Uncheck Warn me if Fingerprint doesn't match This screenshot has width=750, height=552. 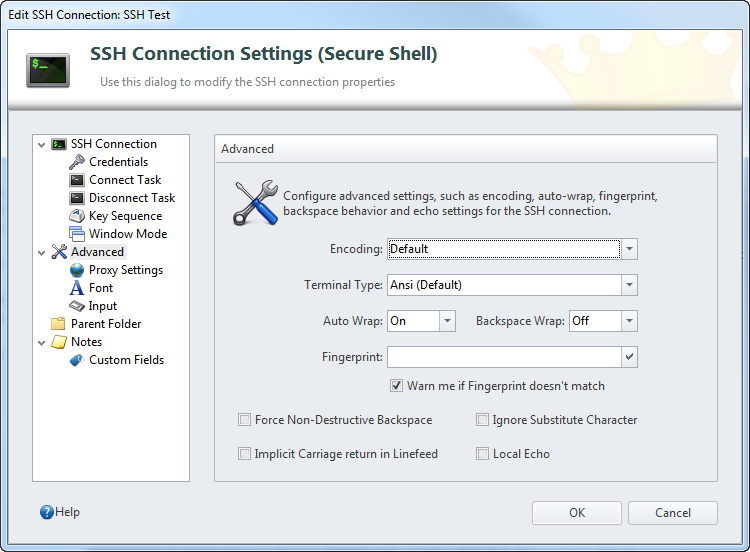(x=396, y=386)
